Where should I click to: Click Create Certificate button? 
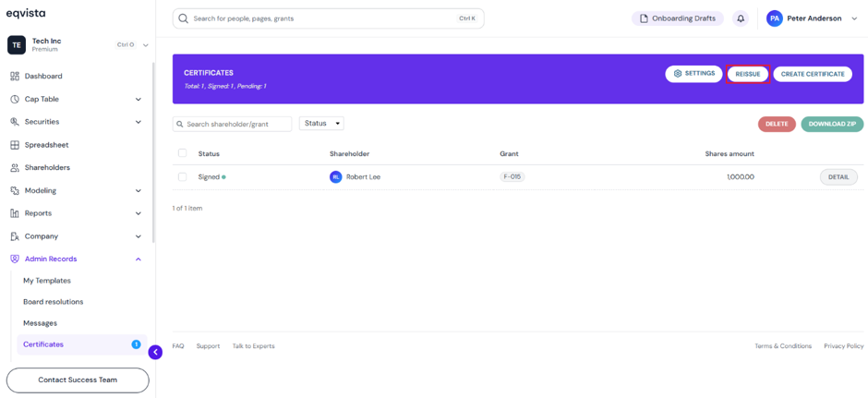(813, 74)
